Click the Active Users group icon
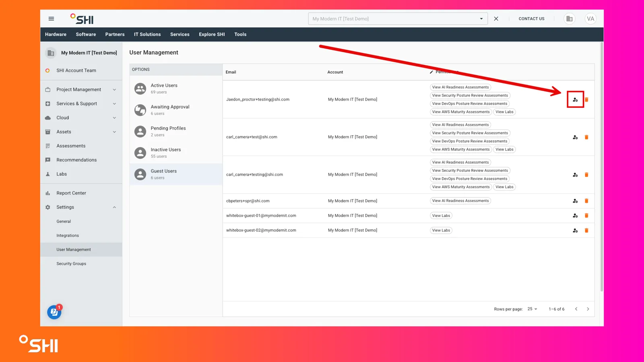The width and height of the screenshot is (644, 362). (x=140, y=88)
